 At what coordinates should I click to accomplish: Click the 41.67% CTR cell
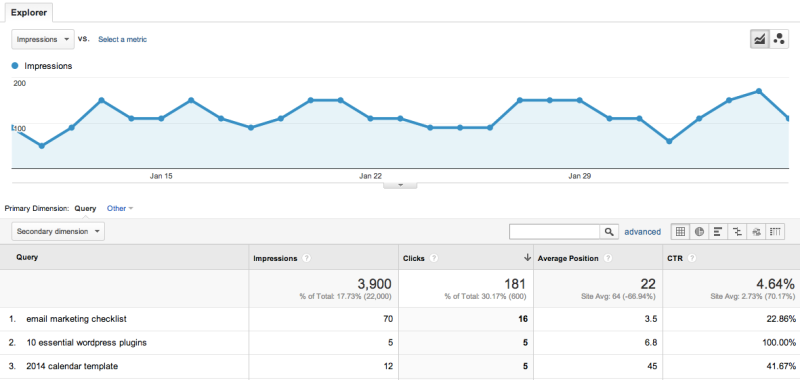coord(781,366)
